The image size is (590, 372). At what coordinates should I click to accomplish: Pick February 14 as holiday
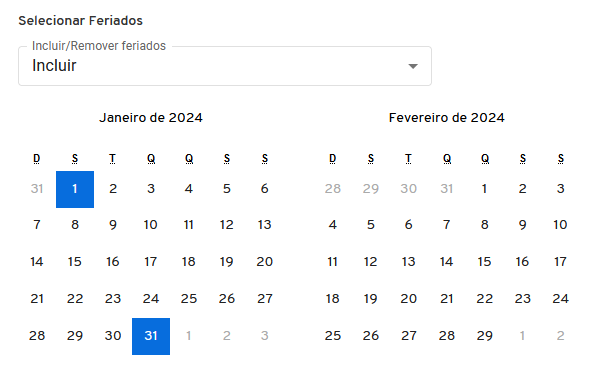pos(447,262)
